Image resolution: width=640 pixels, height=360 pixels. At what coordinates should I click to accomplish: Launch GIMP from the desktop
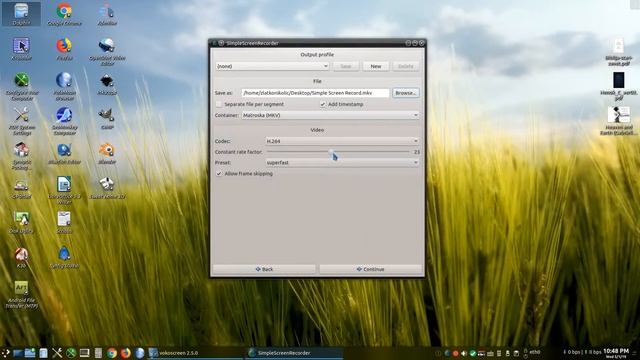point(107,118)
